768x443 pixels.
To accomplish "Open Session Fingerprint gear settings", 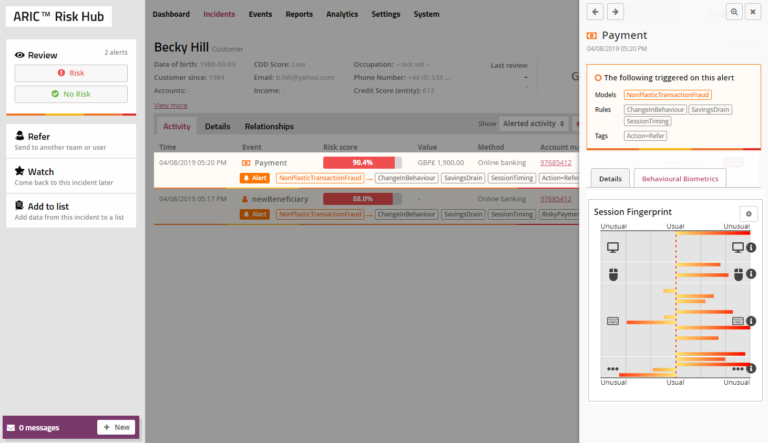I will pyautogui.click(x=747, y=214).
